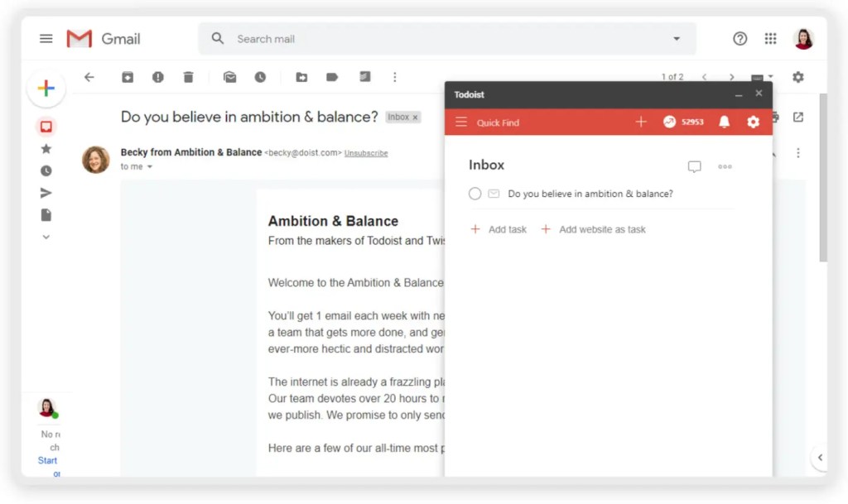Open Todoist hamburger menu

coord(461,122)
